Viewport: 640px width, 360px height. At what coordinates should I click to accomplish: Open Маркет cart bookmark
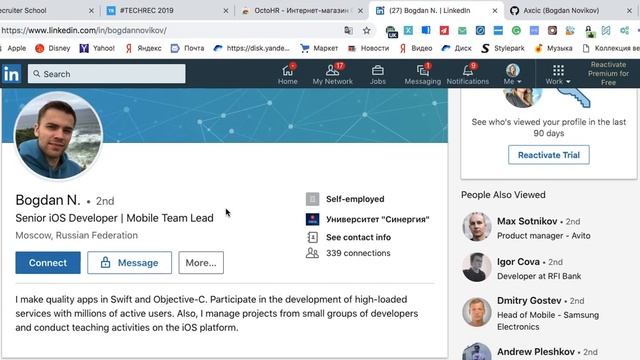[x=319, y=48]
